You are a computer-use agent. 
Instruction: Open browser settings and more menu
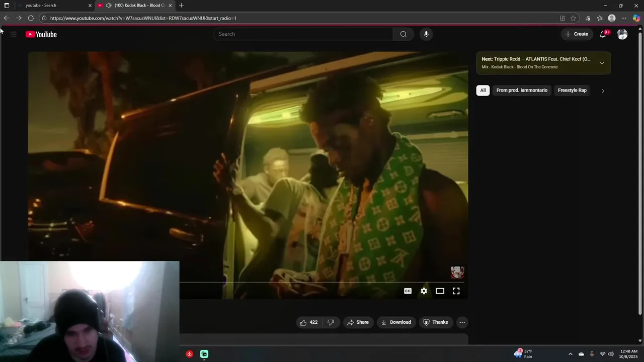tap(624, 18)
